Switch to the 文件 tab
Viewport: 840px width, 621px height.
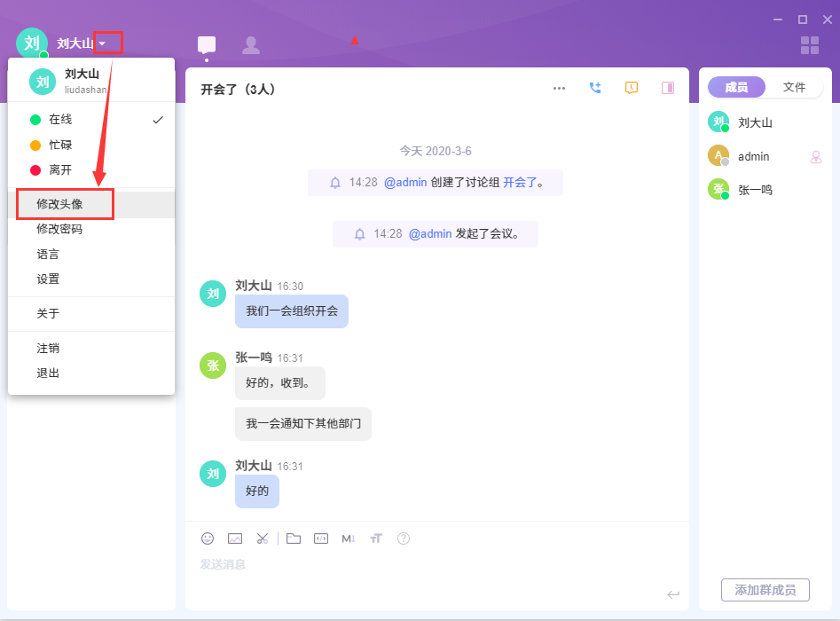pos(794,87)
